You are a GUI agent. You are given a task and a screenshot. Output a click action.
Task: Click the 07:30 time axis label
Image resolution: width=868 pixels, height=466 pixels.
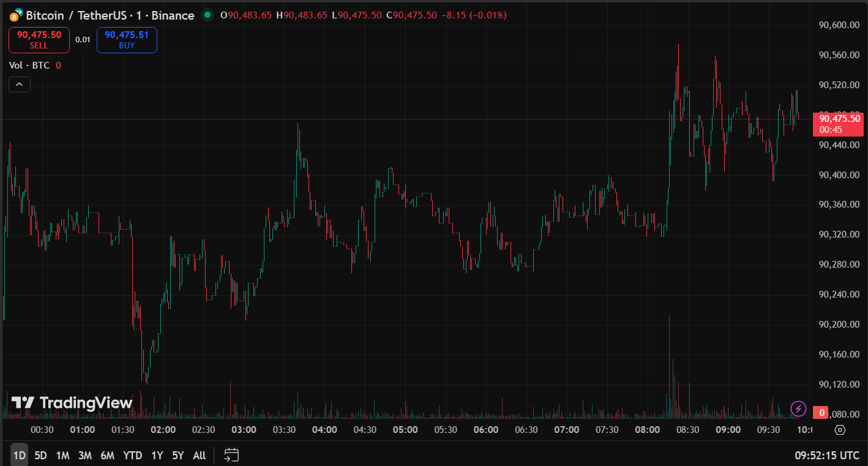point(607,430)
